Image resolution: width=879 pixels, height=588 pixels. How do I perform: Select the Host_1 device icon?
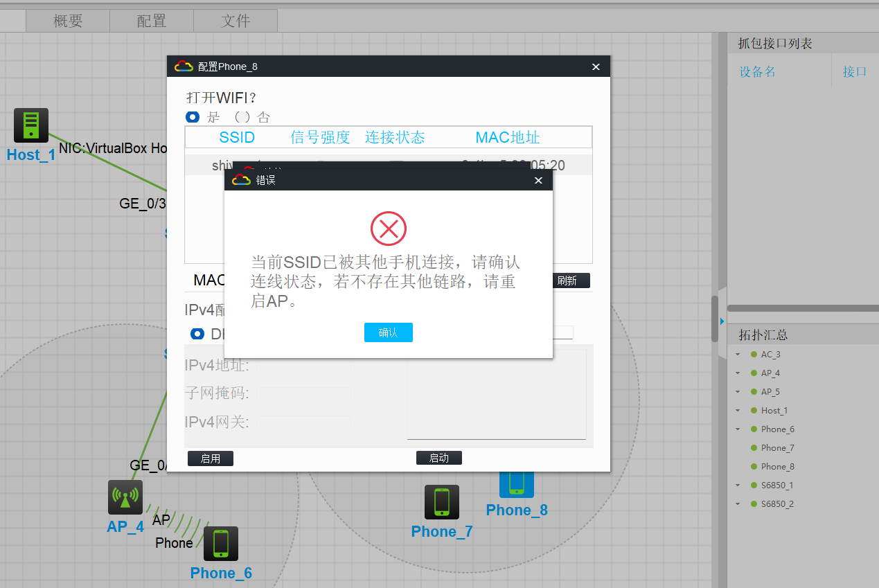[x=31, y=125]
